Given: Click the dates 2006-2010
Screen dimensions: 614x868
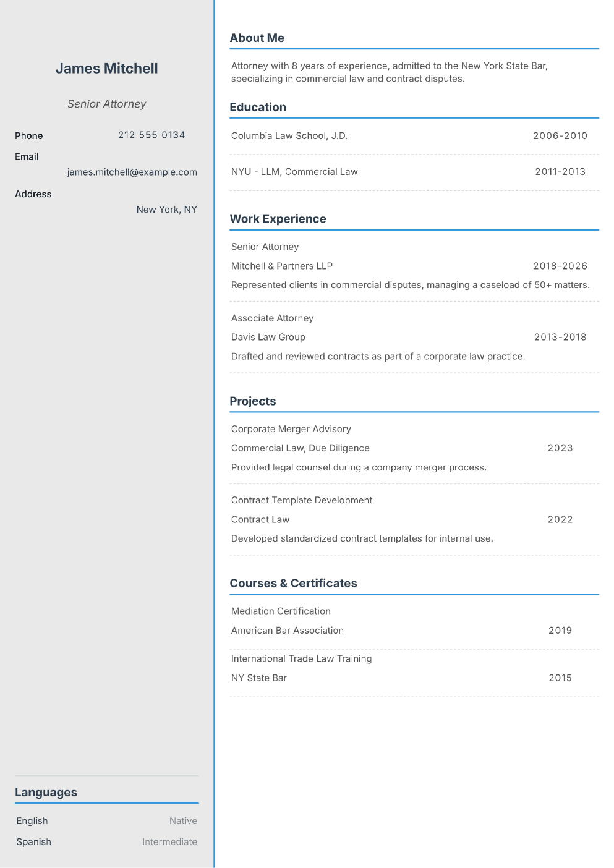Looking at the screenshot, I should [560, 135].
